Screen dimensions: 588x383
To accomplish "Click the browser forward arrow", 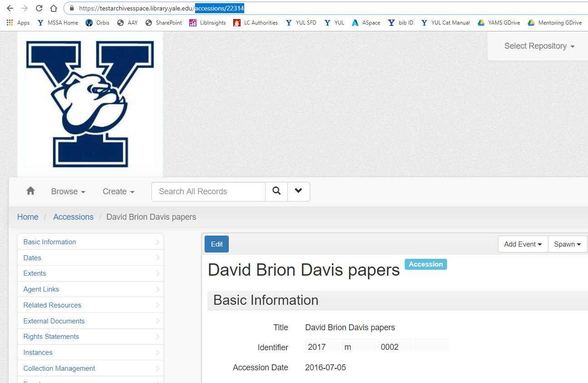I will (x=25, y=8).
